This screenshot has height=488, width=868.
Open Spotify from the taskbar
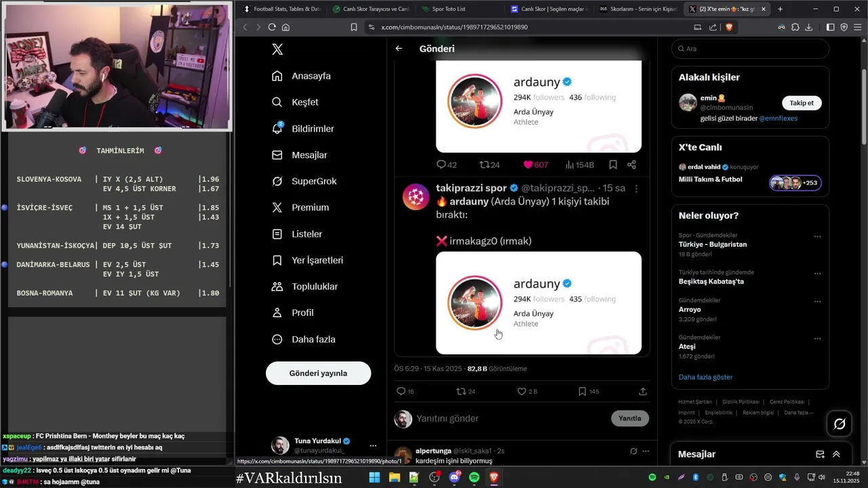click(x=474, y=477)
